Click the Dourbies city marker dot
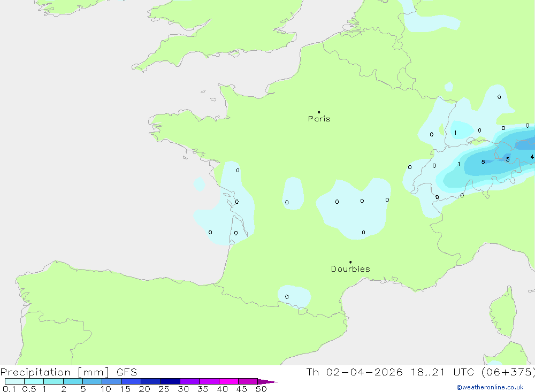 coord(350,262)
